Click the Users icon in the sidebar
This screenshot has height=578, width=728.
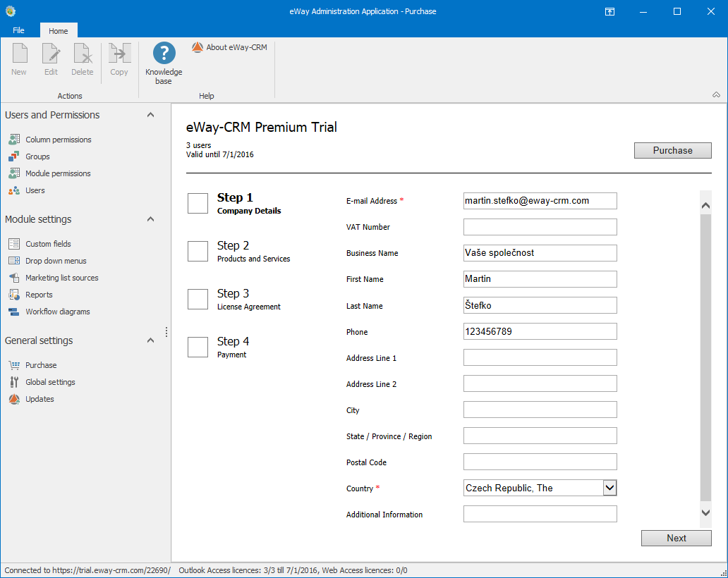pyautogui.click(x=14, y=190)
